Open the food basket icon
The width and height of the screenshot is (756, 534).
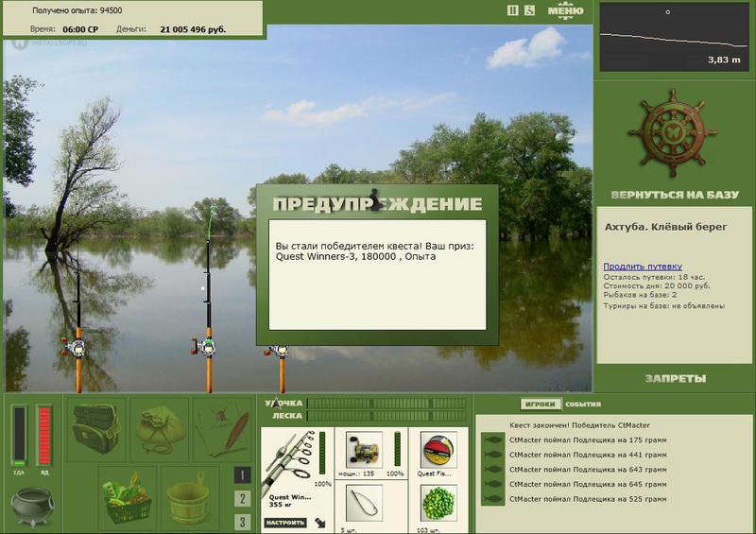tap(128, 498)
